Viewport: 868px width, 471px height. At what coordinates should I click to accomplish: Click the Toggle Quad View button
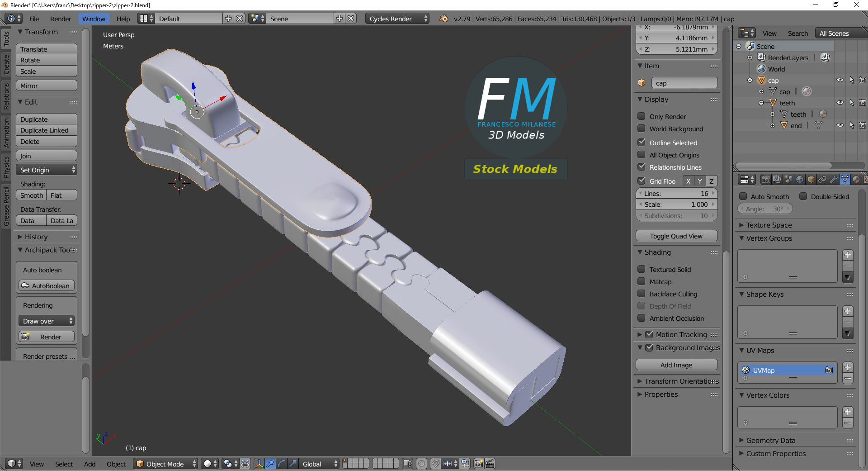pos(676,236)
